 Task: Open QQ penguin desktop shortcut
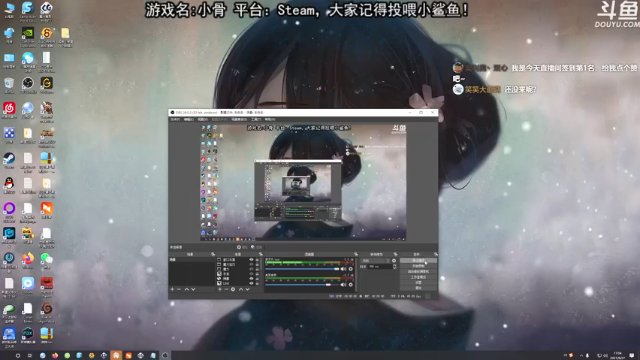tap(9, 185)
